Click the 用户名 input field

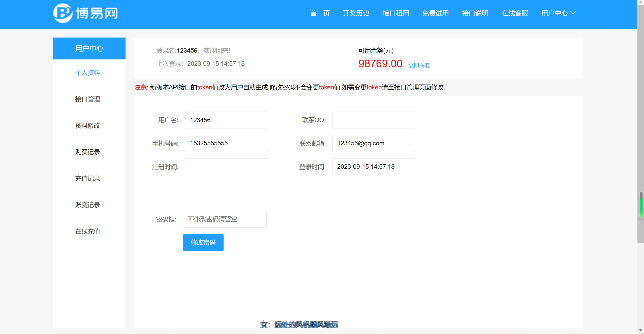pyautogui.click(x=227, y=120)
